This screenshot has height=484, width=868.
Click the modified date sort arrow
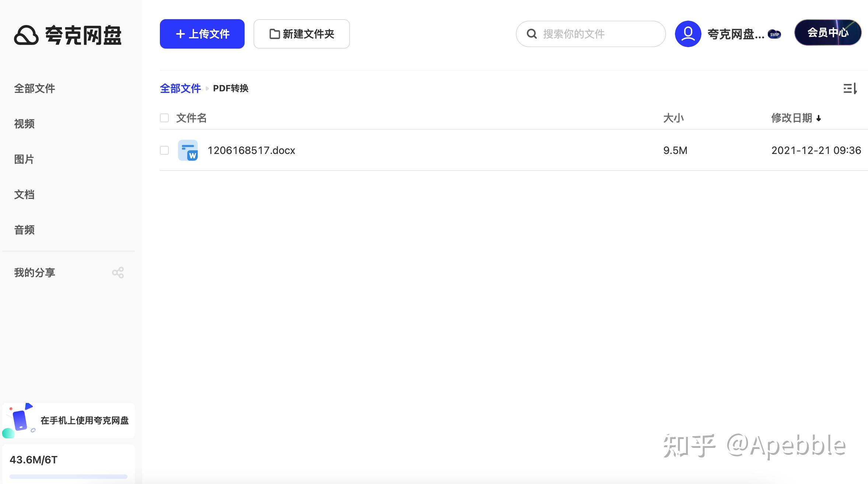point(819,118)
